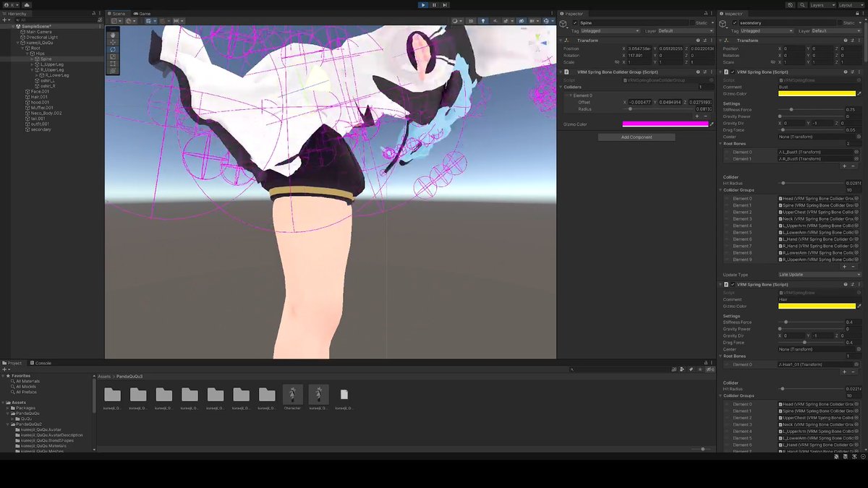This screenshot has width=868, height=488.
Task: Toggle Static checkbox for Spine object
Action: coord(692,22)
